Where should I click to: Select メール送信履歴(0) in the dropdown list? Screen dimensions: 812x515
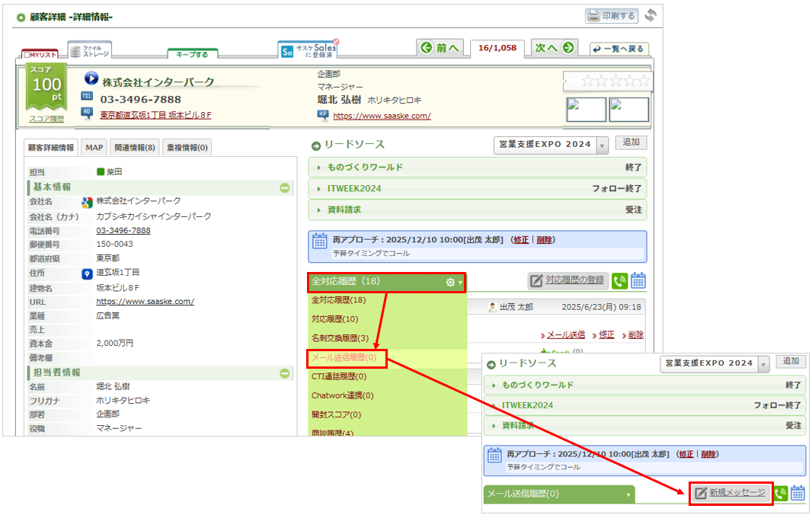pos(344,357)
